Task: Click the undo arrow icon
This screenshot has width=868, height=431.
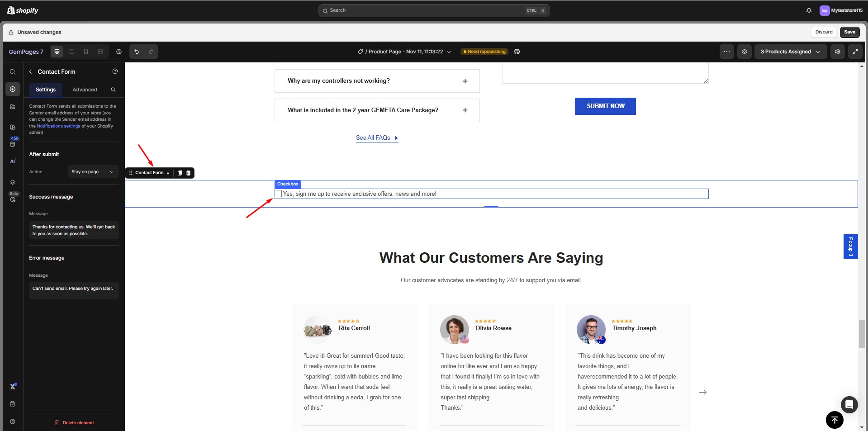Action: coord(136,52)
